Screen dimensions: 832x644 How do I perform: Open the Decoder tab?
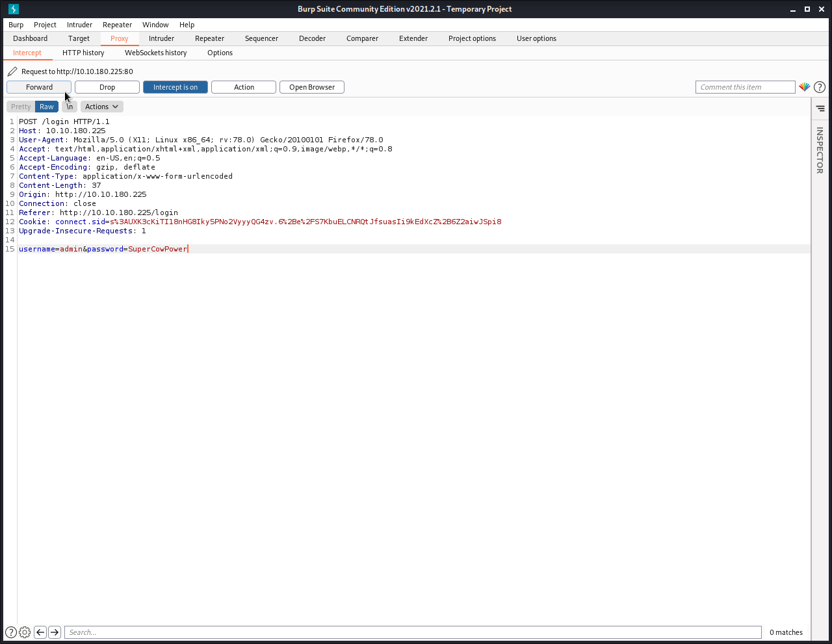coord(313,38)
